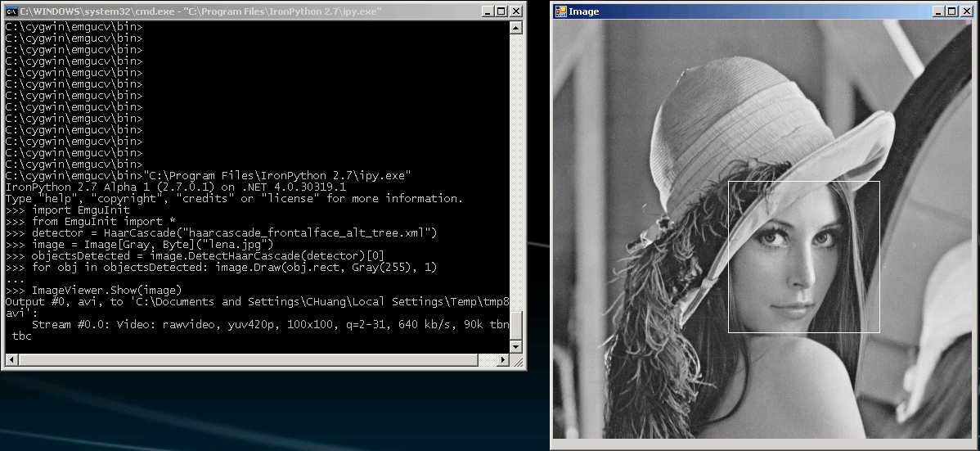980x451 pixels.
Task: Click the console's horizontal scroll left arrow
Action: tap(11, 359)
